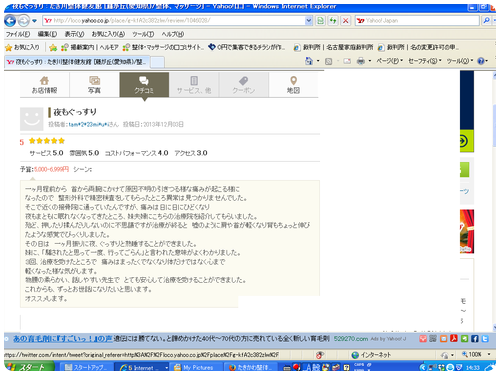Click the printer icon
This screenshot has width=500, height=375.
click(x=361, y=61)
